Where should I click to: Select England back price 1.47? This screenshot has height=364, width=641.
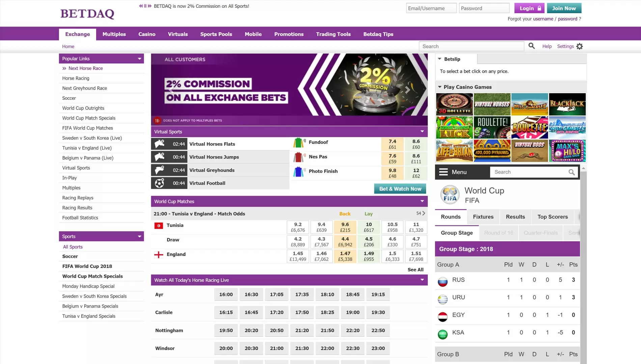pyautogui.click(x=345, y=256)
